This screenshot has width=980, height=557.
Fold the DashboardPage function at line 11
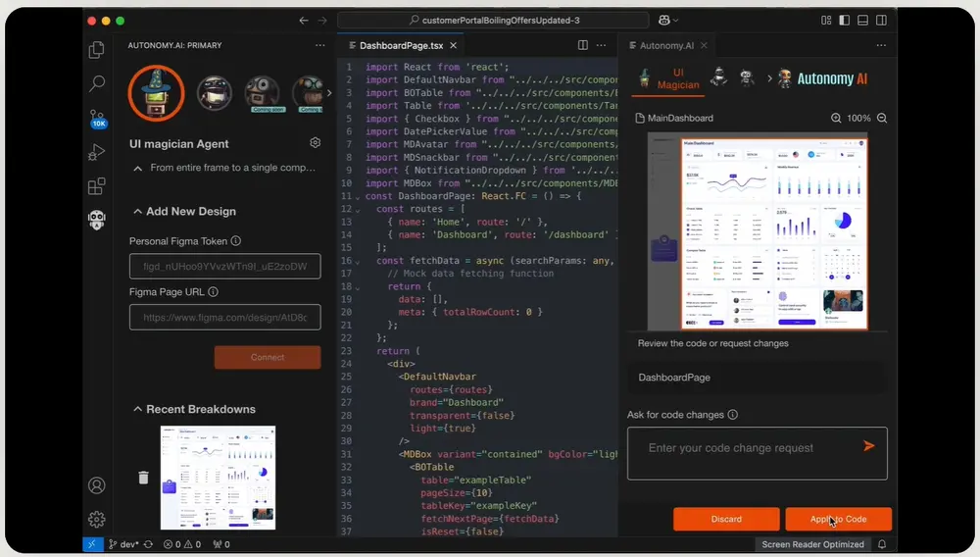point(358,197)
